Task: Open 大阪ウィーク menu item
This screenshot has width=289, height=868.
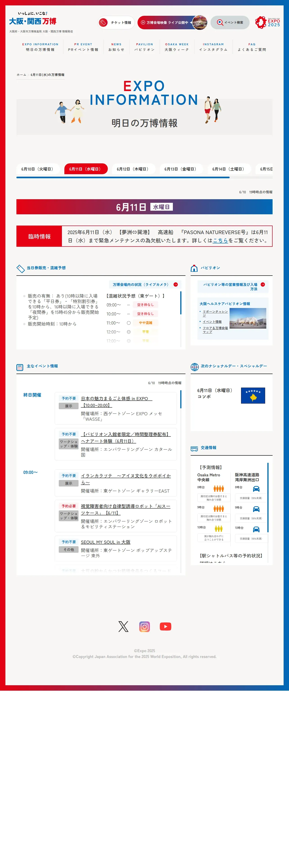Action: click(x=177, y=47)
